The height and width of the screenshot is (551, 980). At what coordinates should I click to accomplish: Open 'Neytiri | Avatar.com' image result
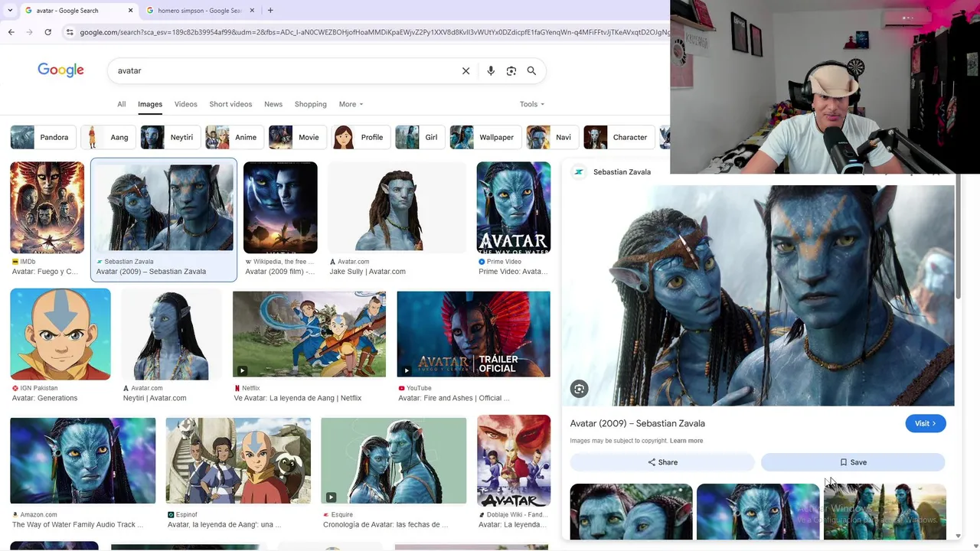click(x=171, y=334)
